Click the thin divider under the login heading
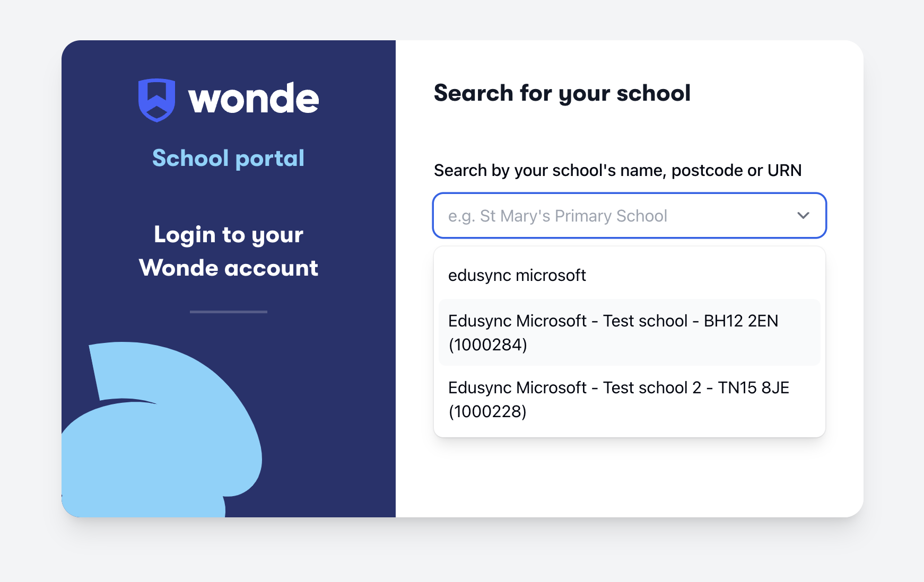Viewport: 924px width, 582px height. (x=228, y=312)
